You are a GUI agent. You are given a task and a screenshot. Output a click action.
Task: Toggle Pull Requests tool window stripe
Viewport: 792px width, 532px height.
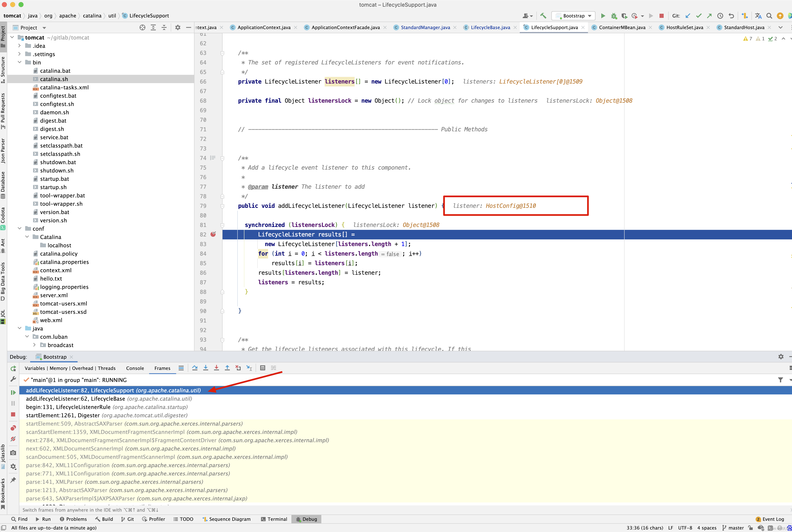click(x=3, y=111)
